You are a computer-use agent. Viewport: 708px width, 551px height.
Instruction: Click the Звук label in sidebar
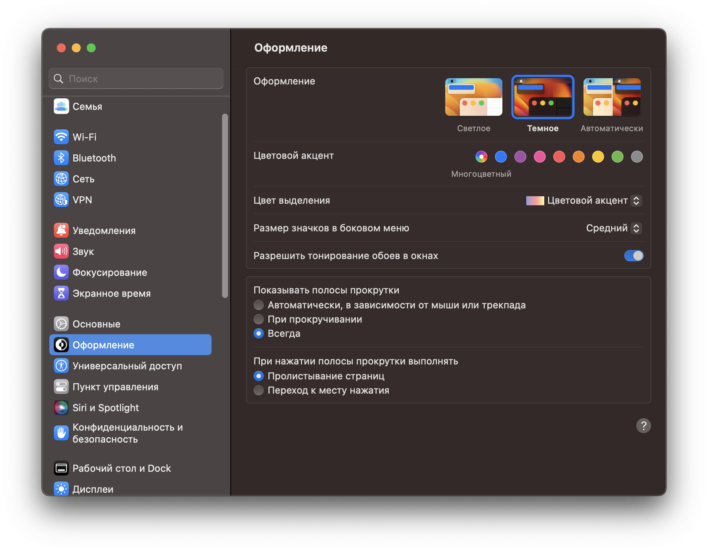tap(83, 251)
